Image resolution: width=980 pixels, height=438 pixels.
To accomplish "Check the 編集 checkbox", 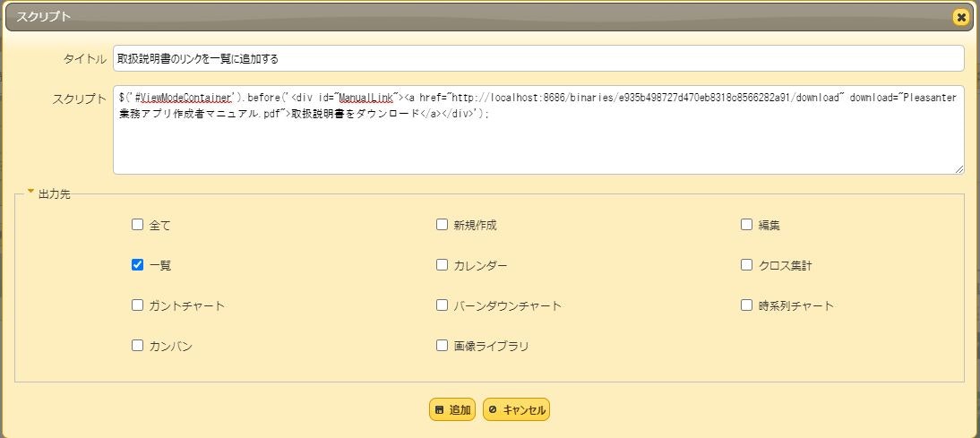I will click(x=746, y=225).
